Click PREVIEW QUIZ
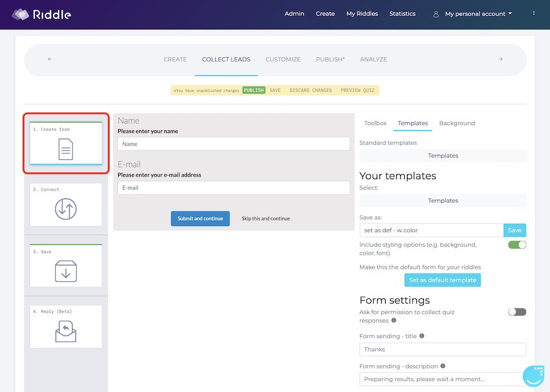The width and height of the screenshot is (550, 392). (358, 91)
